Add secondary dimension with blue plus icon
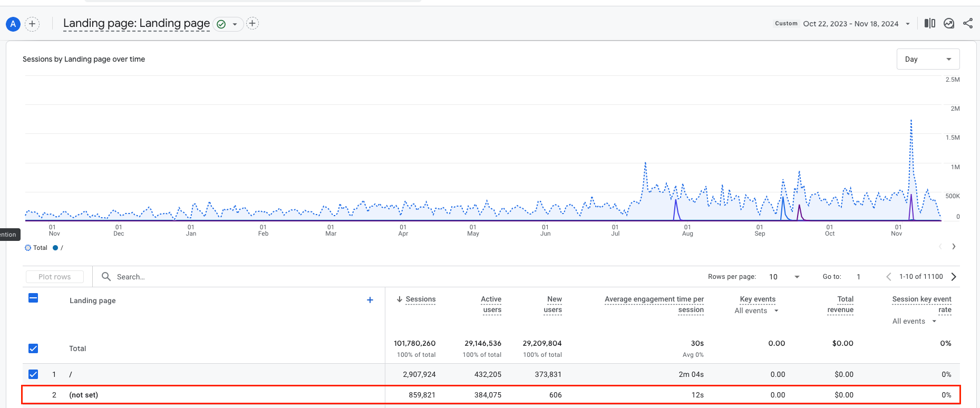 [370, 300]
